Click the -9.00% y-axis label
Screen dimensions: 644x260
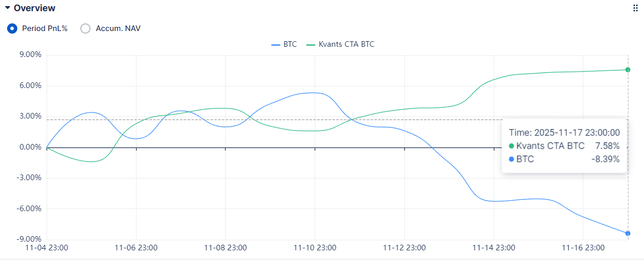[x=28, y=239]
